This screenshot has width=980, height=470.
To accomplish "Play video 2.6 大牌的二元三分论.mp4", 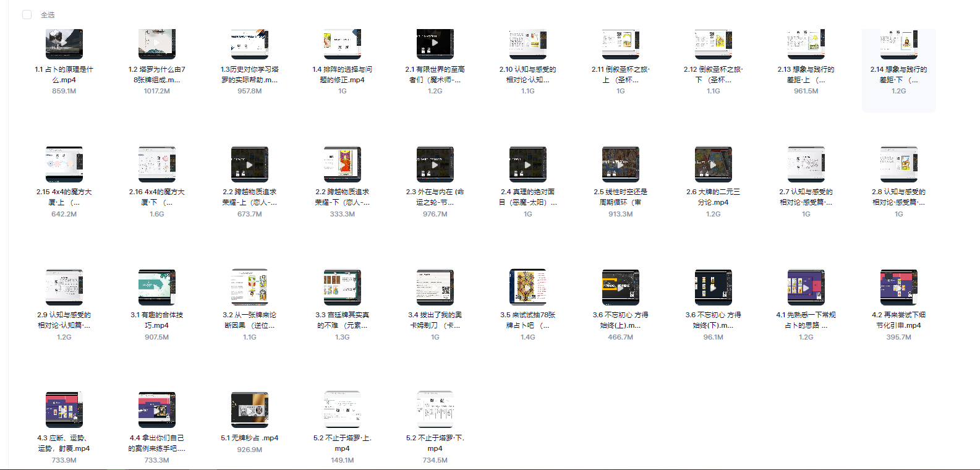I will point(714,164).
